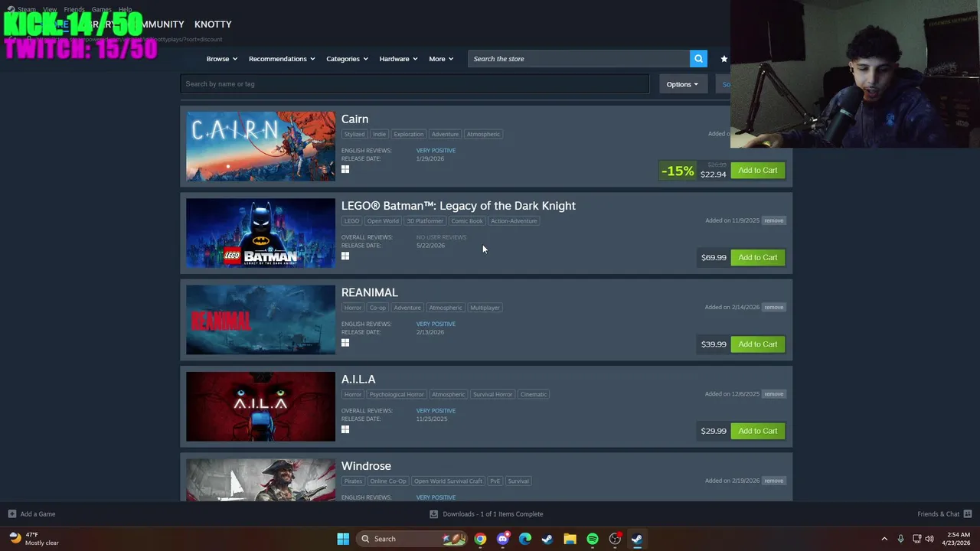Expand the More dropdown
This screenshot has height=551, width=980.
(x=441, y=59)
